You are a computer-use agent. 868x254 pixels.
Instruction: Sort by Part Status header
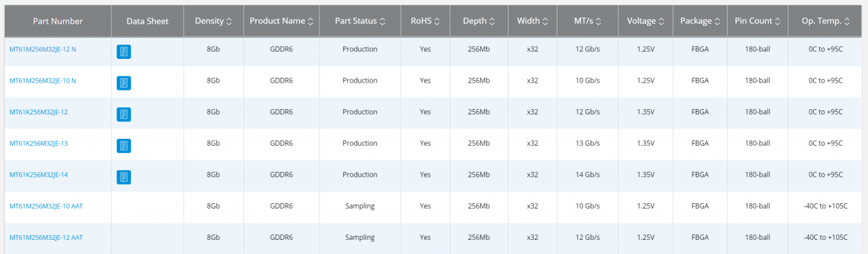[x=360, y=21]
